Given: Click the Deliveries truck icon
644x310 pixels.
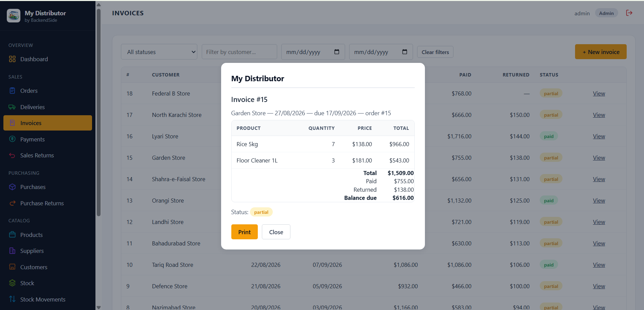Looking at the screenshot, I should point(12,107).
